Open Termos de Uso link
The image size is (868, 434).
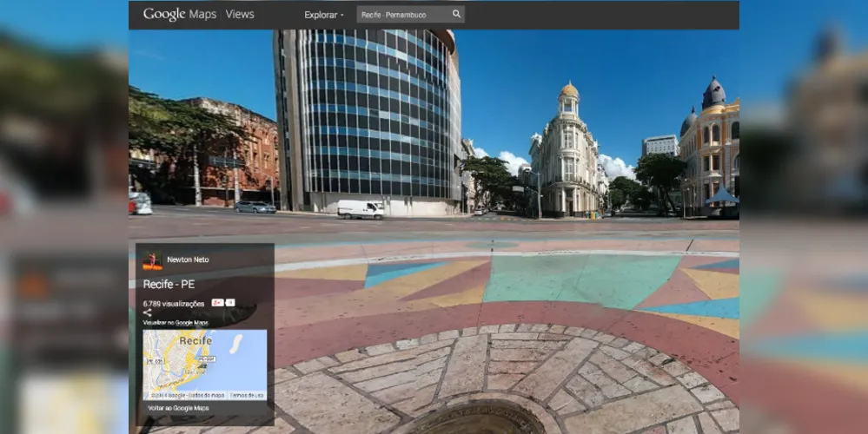point(247,395)
